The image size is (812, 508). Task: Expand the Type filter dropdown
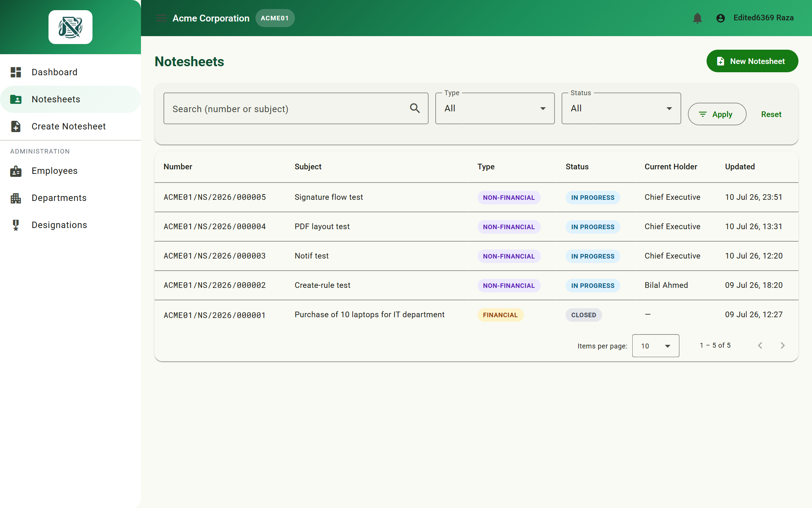(495, 108)
